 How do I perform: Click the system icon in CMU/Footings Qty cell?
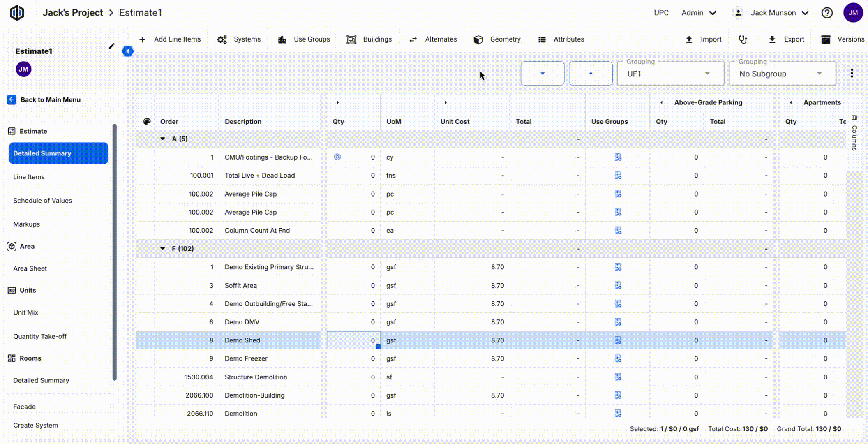click(337, 157)
